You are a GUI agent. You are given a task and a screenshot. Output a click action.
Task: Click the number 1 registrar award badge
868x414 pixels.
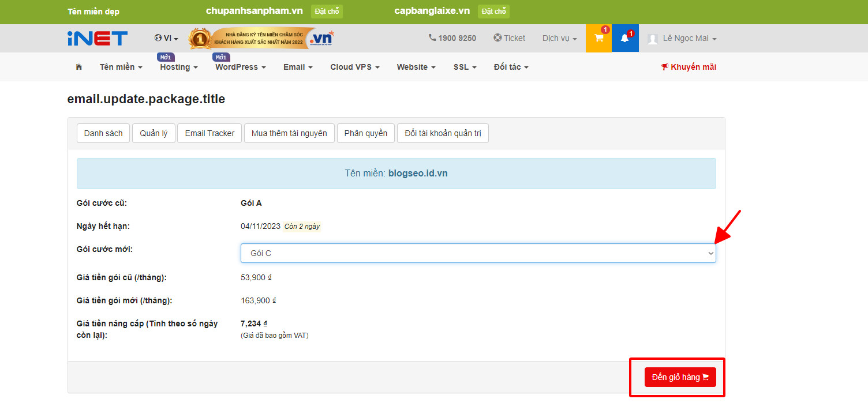199,38
